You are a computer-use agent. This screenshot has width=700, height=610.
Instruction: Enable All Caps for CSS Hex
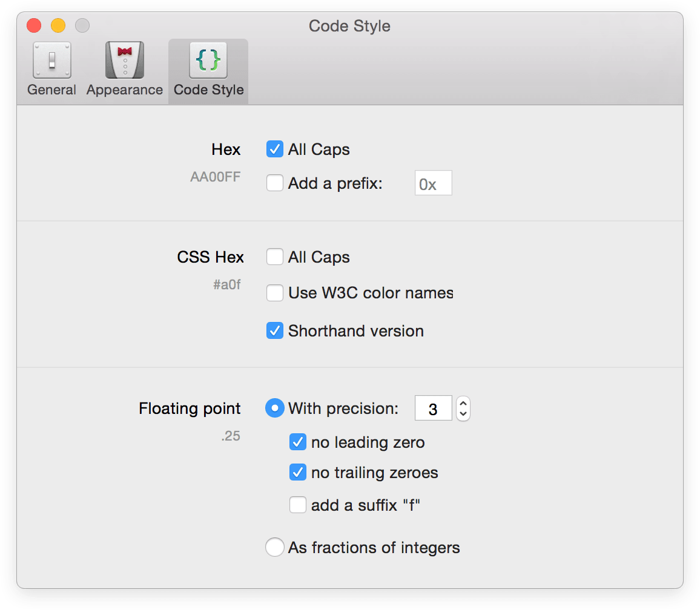click(274, 257)
